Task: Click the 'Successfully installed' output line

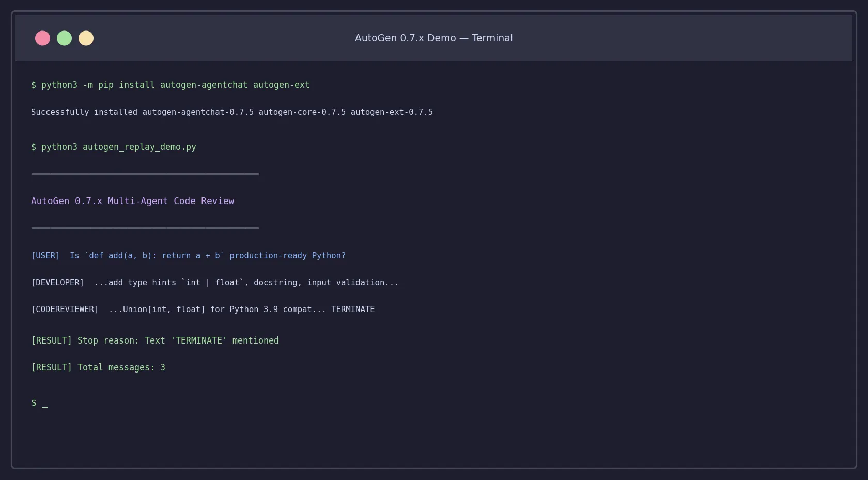Action: pyautogui.click(x=232, y=112)
